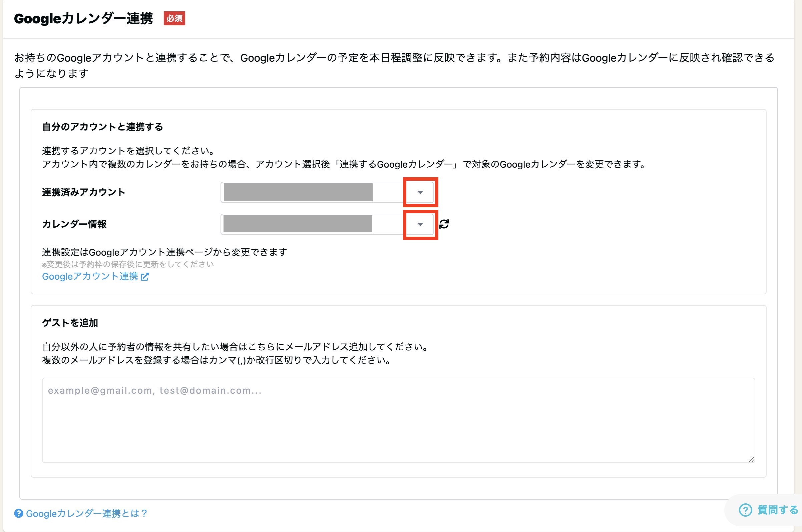Screen dimensions: 802x532
Task: Click the 連携済みアカウント field label
Action: (83, 192)
